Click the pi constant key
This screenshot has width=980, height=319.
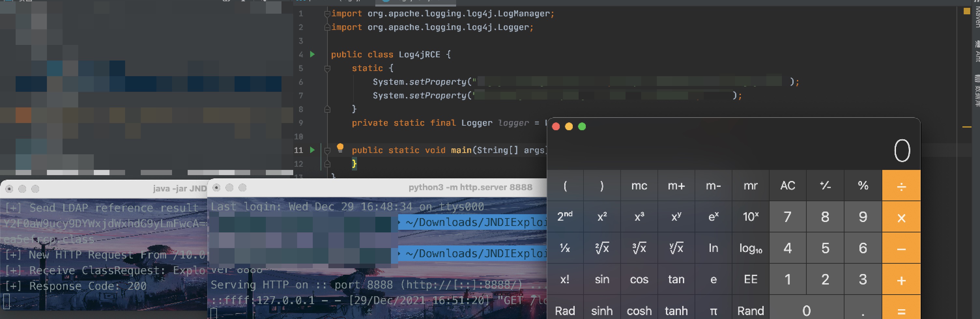tap(713, 307)
